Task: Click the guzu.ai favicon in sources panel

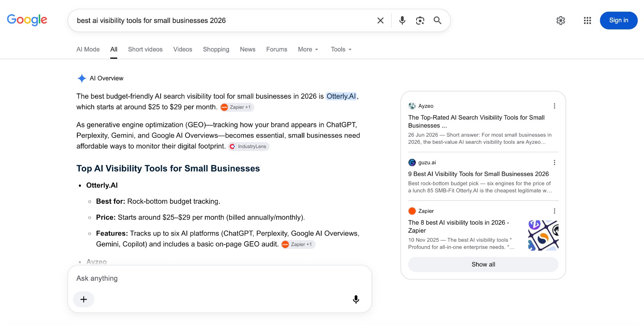Action: point(412,162)
